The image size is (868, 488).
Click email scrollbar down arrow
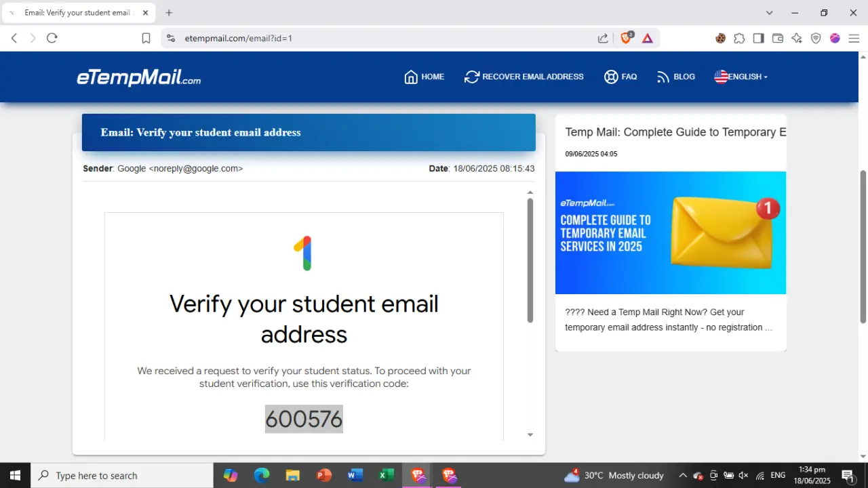(530, 434)
